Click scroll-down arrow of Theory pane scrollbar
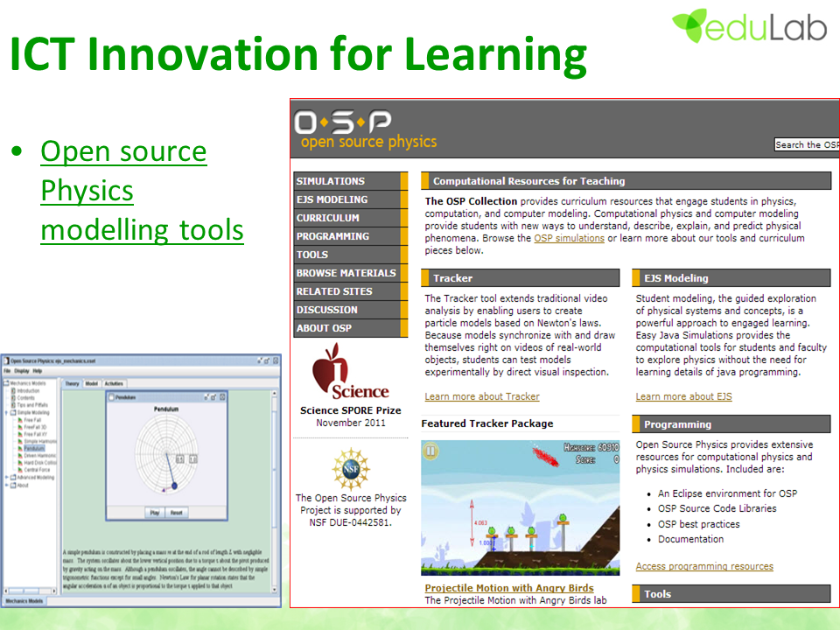The width and height of the screenshot is (840, 630). [x=274, y=590]
